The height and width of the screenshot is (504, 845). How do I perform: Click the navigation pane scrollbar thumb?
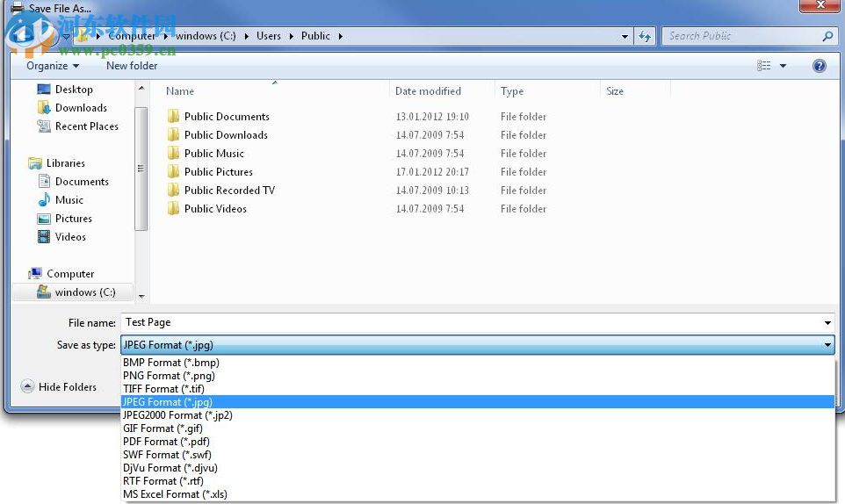(x=141, y=169)
